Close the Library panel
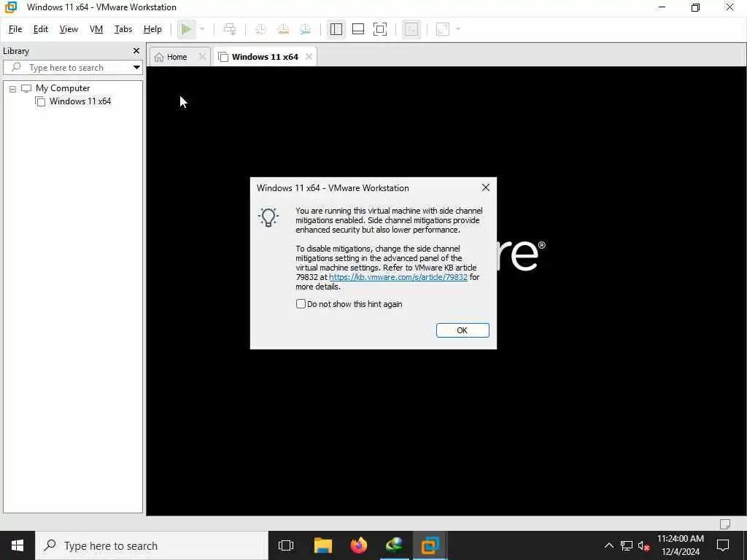The image size is (747, 560). tap(136, 50)
